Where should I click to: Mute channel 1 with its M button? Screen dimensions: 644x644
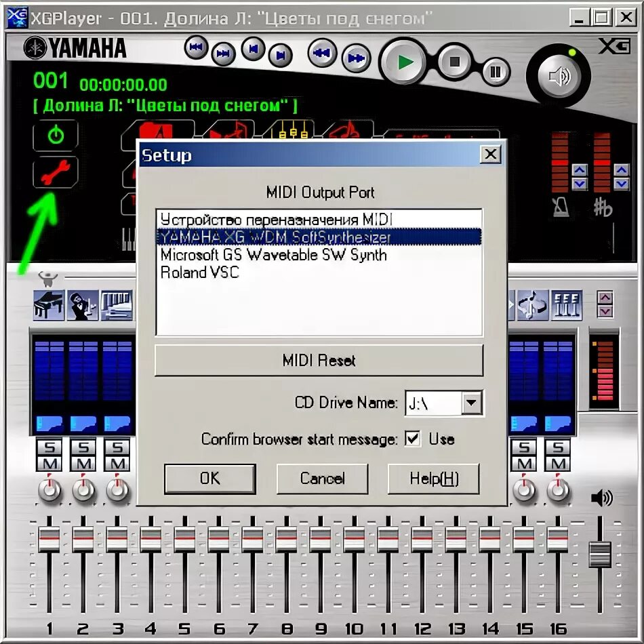(49, 464)
